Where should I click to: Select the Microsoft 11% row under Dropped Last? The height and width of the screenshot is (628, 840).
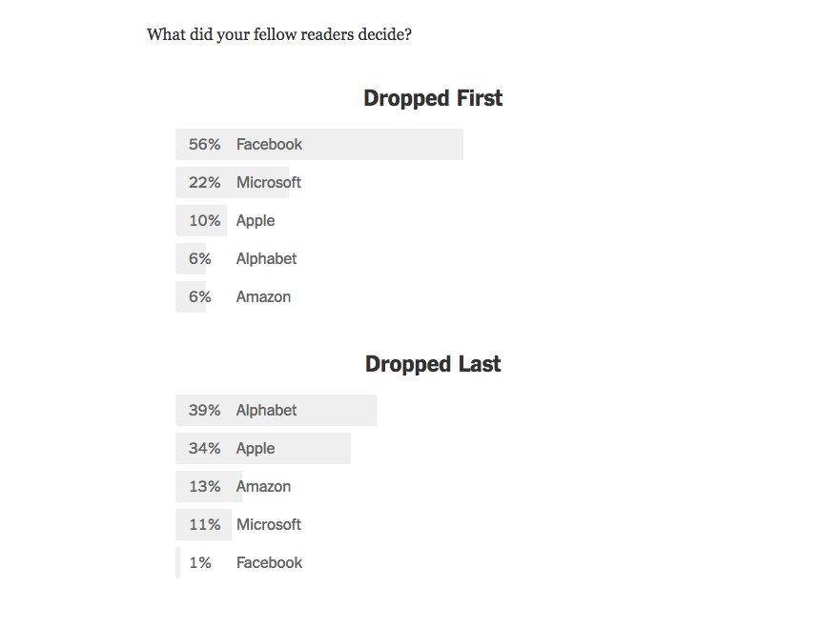238,524
